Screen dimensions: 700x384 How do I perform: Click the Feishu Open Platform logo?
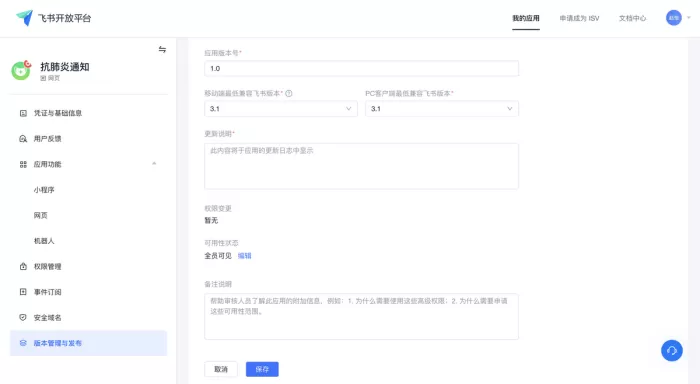(25, 18)
